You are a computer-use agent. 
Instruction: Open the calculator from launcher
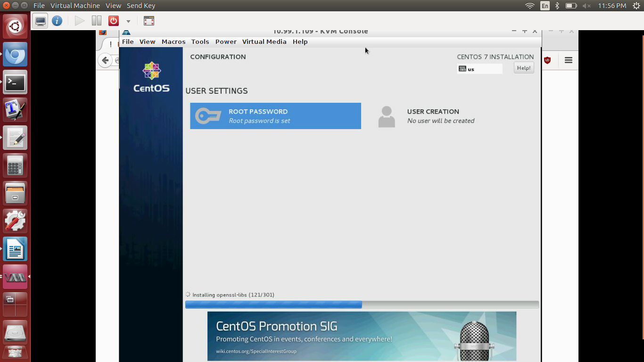(15, 165)
